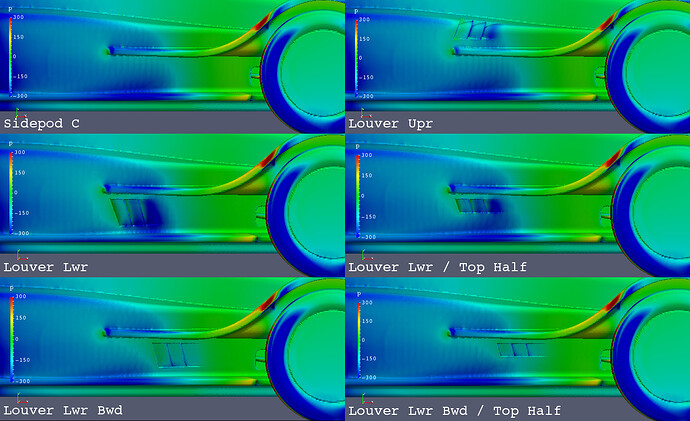Click the "P" legend title in the Louver Lwr Bwd / Top Half panel
Screen dimensions: 690x421
point(359,294)
